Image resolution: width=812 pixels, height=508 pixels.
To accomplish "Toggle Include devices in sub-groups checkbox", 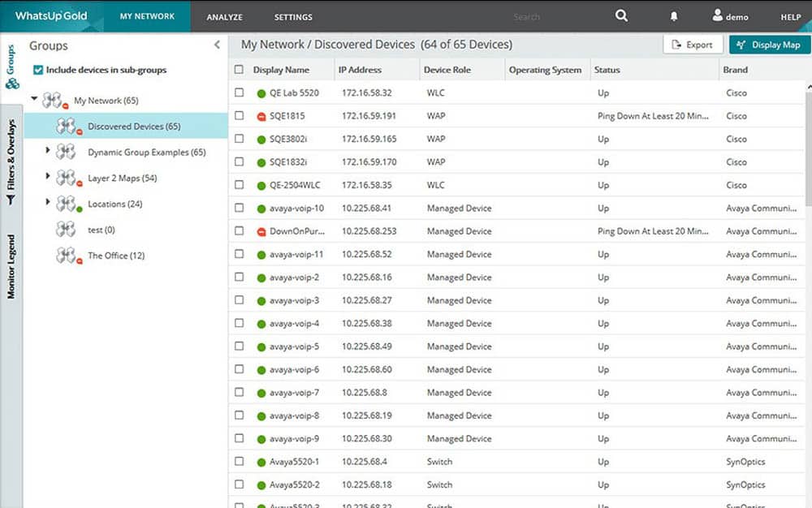I will click(38, 70).
